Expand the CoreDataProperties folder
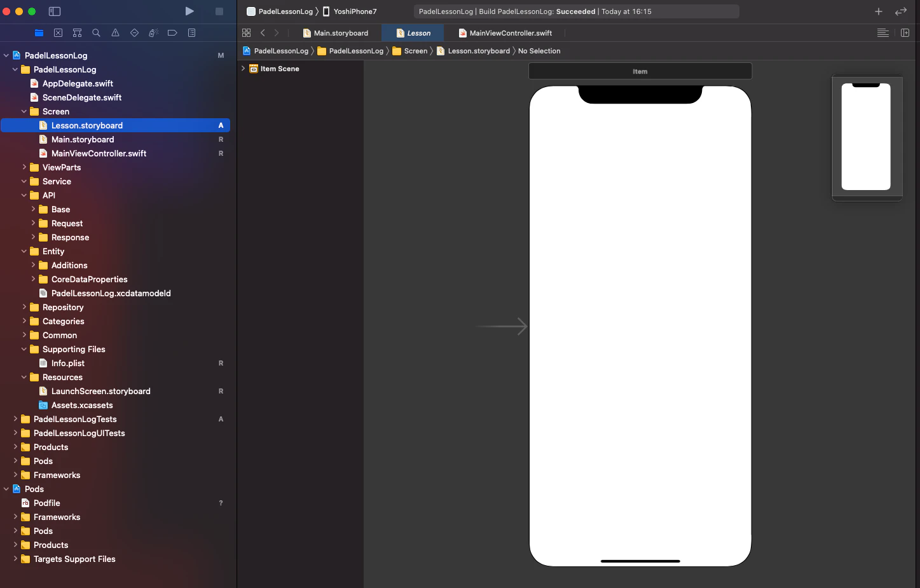This screenshot has width=920, height=588. pos(33,279)
